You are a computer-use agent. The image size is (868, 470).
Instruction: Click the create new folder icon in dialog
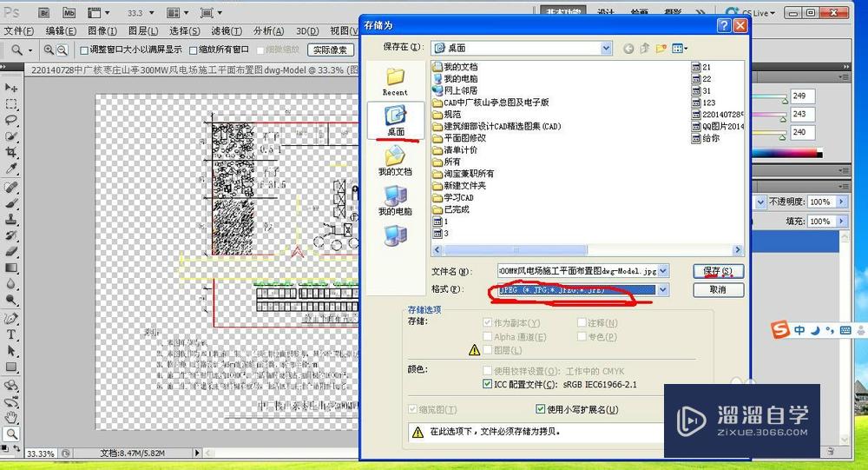pyautogui.click(x=661, y=49)
